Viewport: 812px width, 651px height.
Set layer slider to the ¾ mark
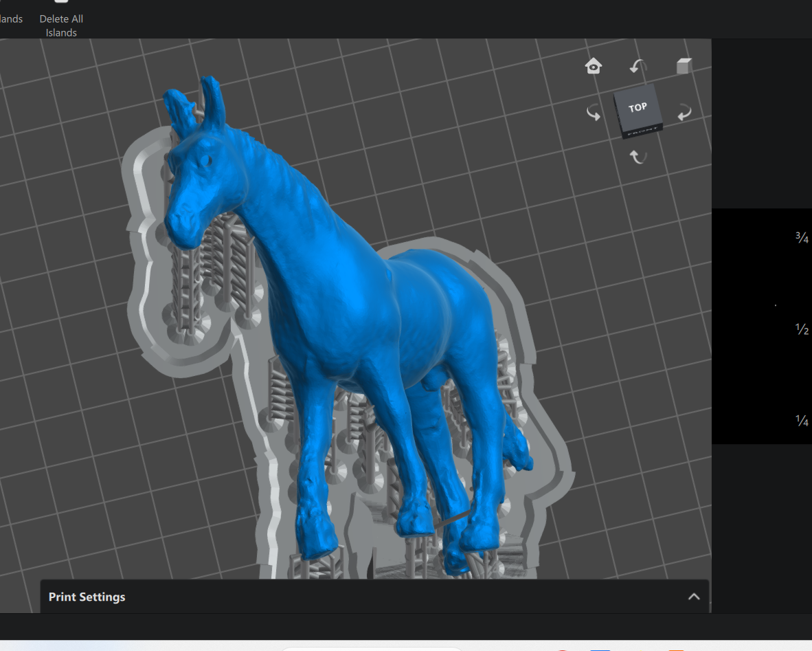point(802,237)
